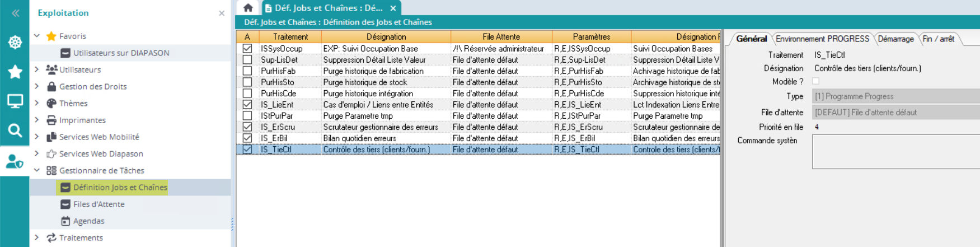Open the Démarrage tab
Image resolution: width=980 pixels, height=247 pixels.
pos(895,39)
